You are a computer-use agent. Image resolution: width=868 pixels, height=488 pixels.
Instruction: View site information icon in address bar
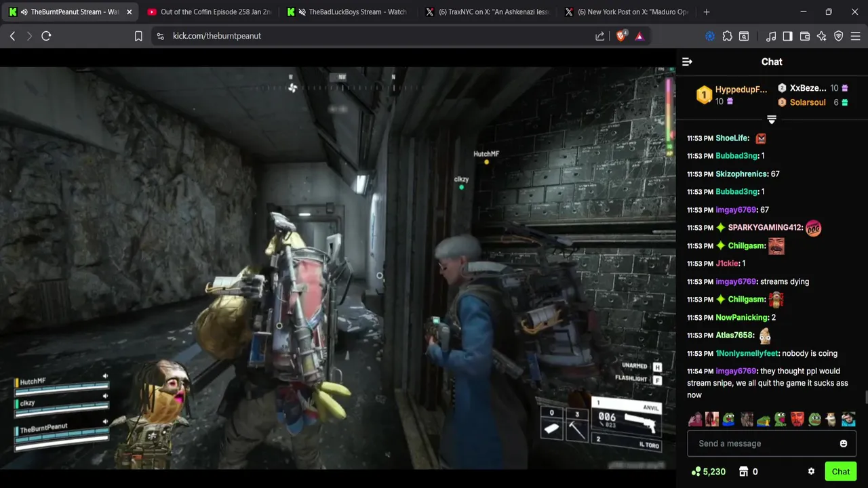(x=160, y=36)
